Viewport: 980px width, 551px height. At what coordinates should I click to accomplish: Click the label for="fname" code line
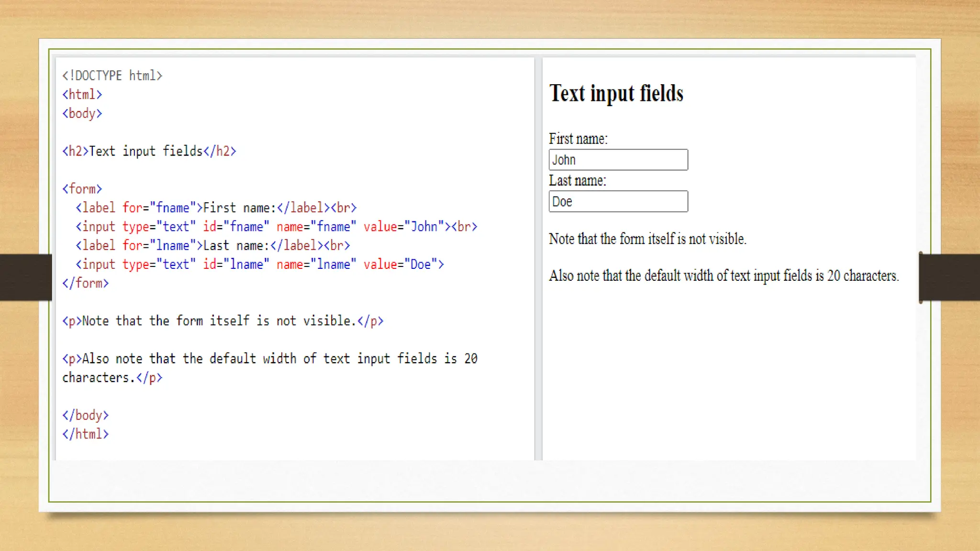(216, 208)
